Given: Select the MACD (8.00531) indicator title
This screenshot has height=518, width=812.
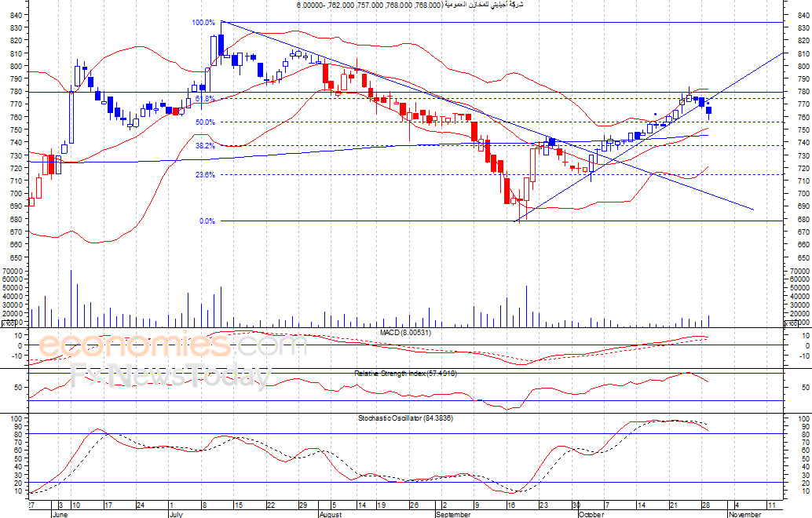Looking at the screenshot, I should 405,333.
